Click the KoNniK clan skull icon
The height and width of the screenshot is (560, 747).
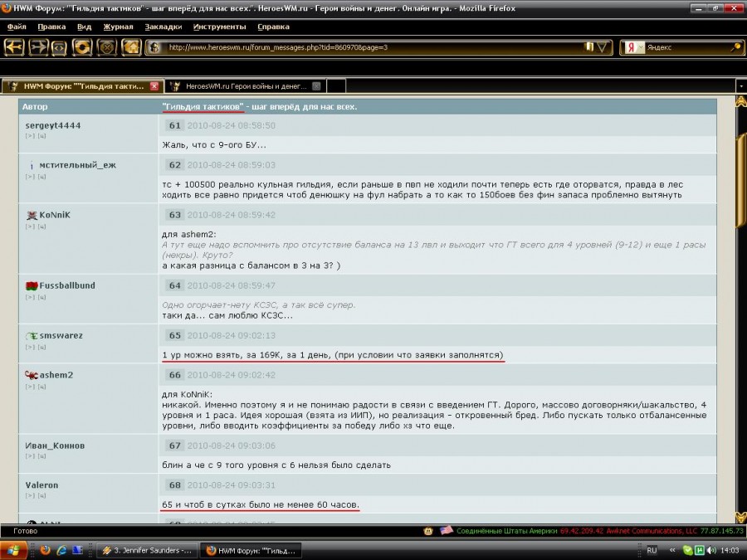[32, 215]
